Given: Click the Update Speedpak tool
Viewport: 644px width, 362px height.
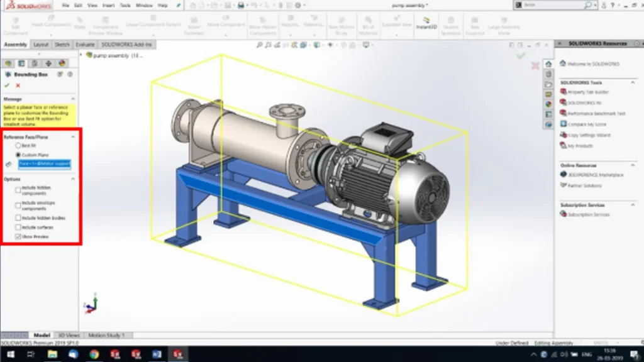Looking at the screenshot, I should tap(450, 26).
